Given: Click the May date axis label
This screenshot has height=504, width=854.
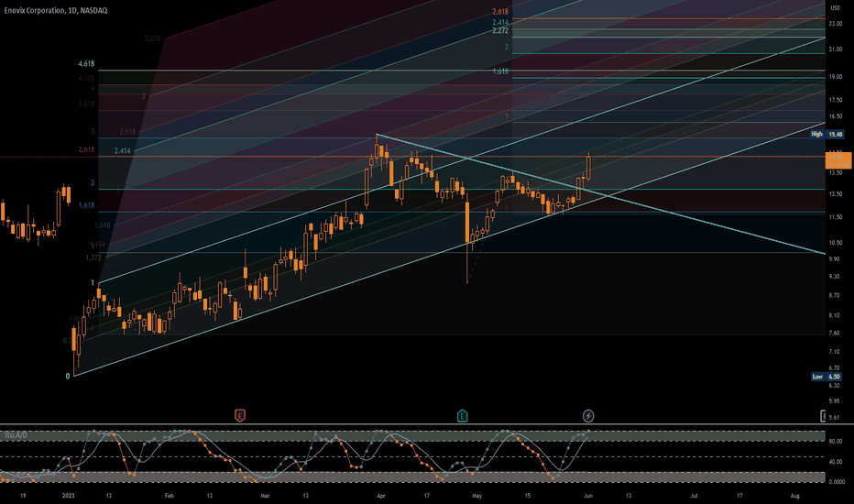Looking at the screenshot, I should click(477, 496).
